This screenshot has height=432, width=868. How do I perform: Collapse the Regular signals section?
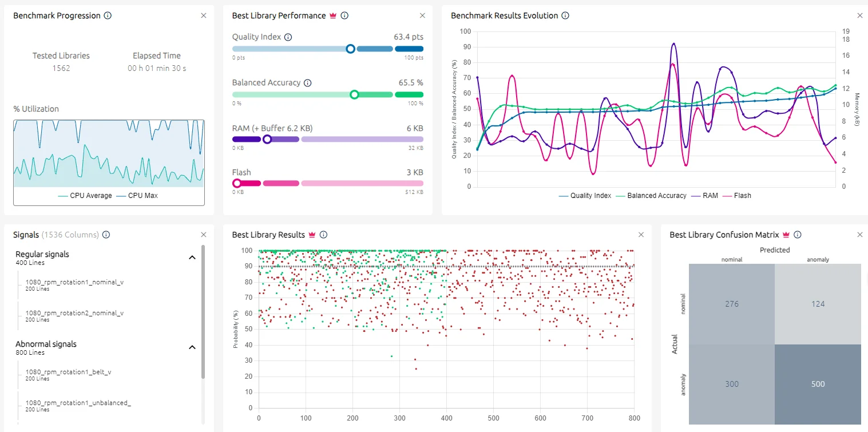[x=192, y=257]
